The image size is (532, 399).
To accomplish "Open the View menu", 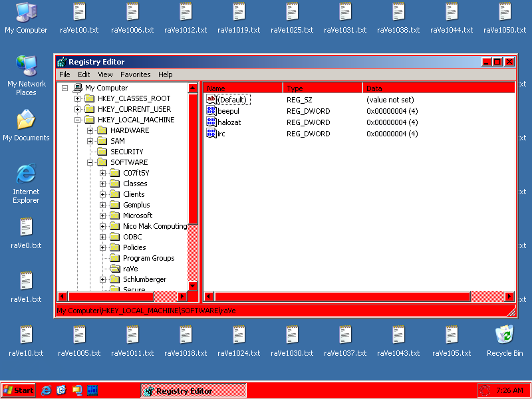I will pyautogui.click(x=105, y=74).
